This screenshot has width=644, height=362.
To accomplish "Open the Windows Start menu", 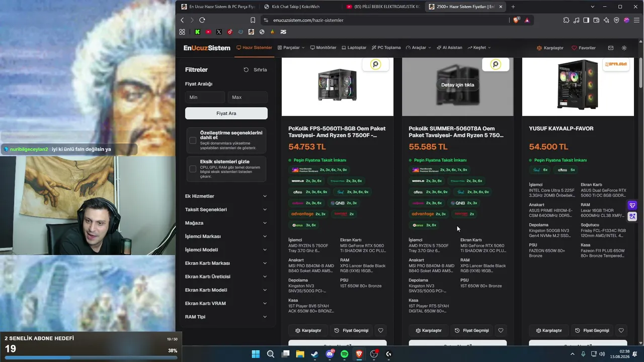I will coord(256,354).
